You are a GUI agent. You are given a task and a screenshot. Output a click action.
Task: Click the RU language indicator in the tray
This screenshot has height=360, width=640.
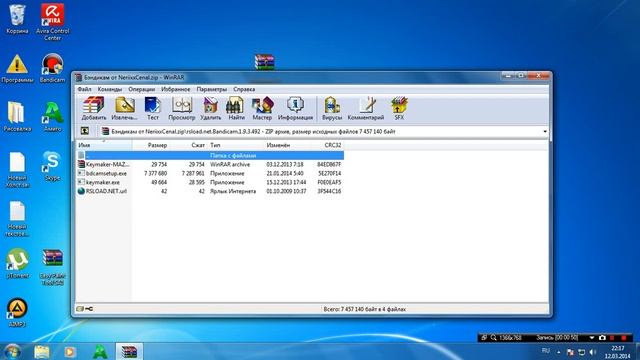546,351
